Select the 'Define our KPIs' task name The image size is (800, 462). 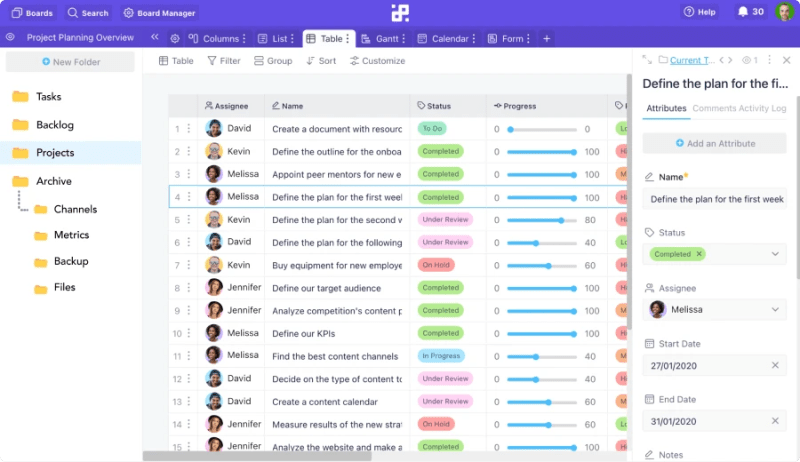304,333
